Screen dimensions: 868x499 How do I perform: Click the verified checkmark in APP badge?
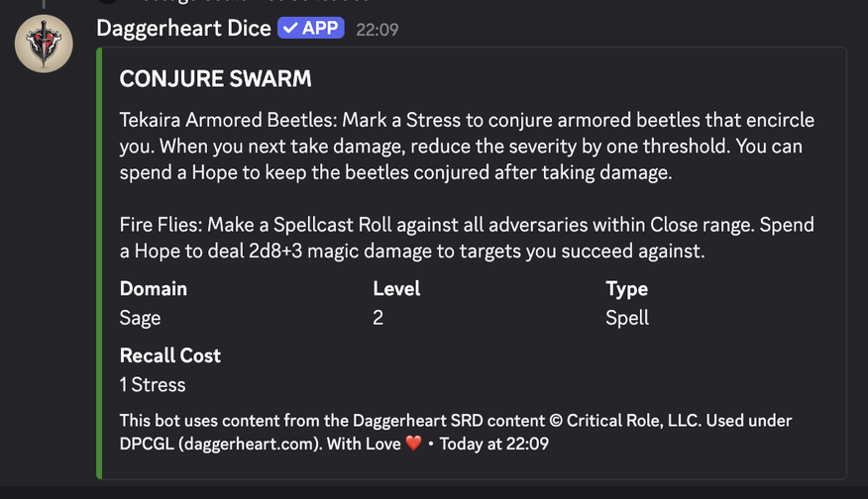point(290,29)
